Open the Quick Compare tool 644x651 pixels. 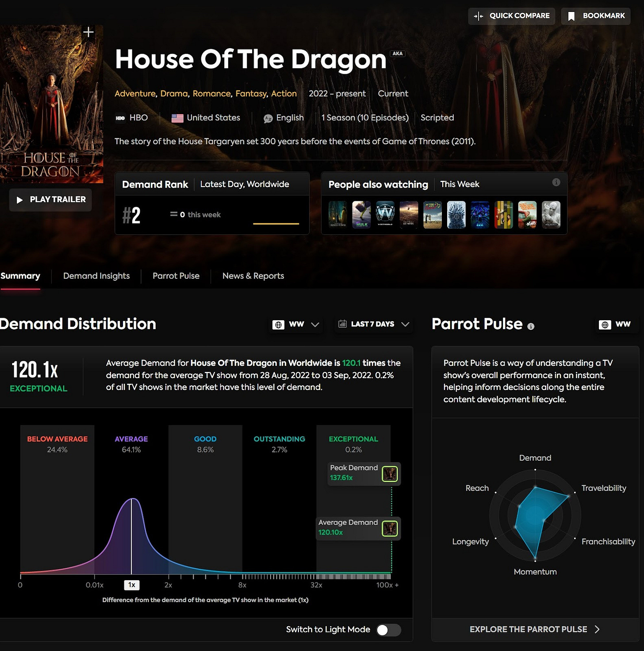coord(511,16)
